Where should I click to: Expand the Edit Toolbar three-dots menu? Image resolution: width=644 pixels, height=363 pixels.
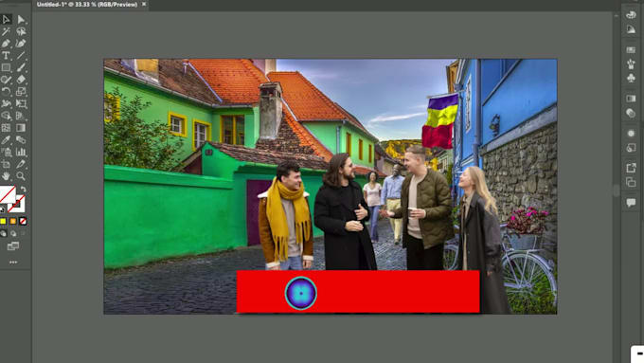point(13,262)
